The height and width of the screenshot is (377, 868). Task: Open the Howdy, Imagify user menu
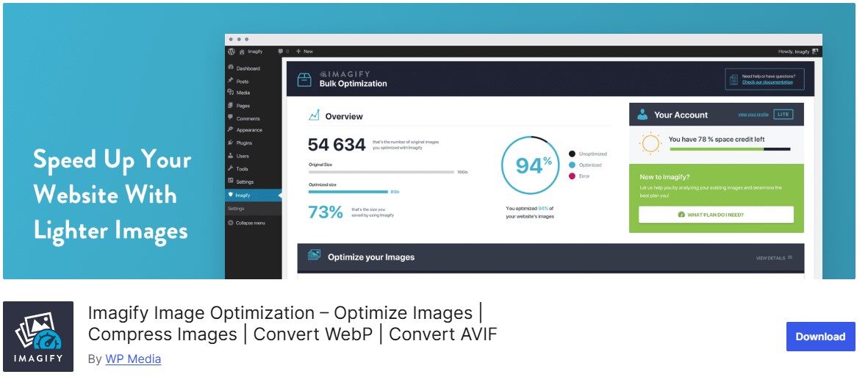pos(797,51)
